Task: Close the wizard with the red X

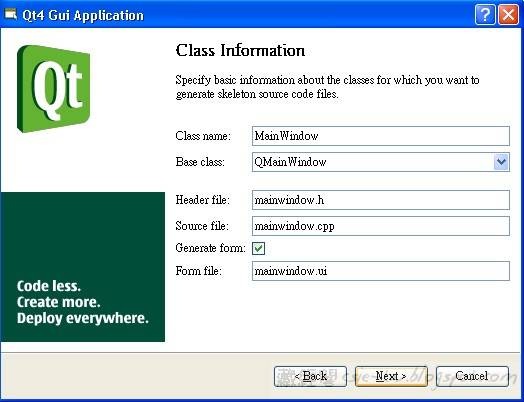Action: pos(508,15)
